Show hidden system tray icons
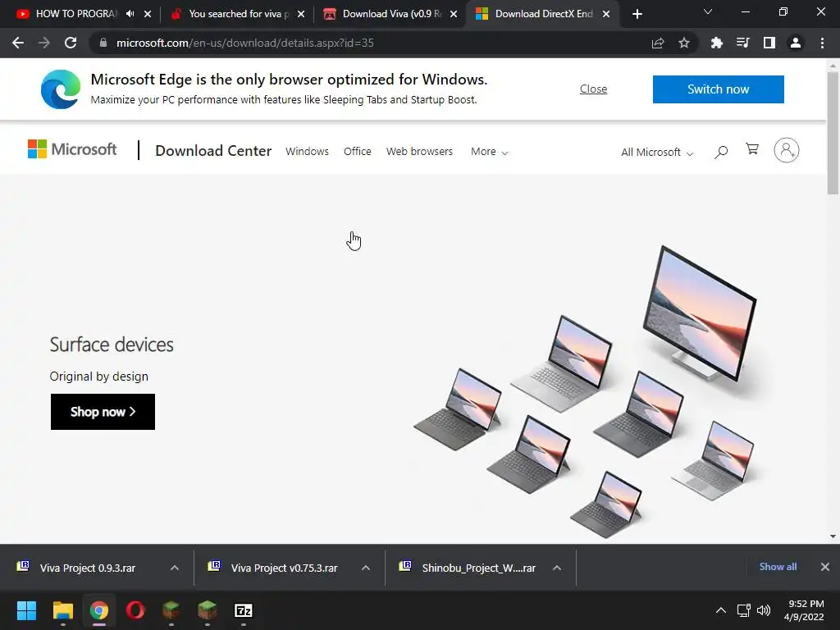 [x=721, y=610]
